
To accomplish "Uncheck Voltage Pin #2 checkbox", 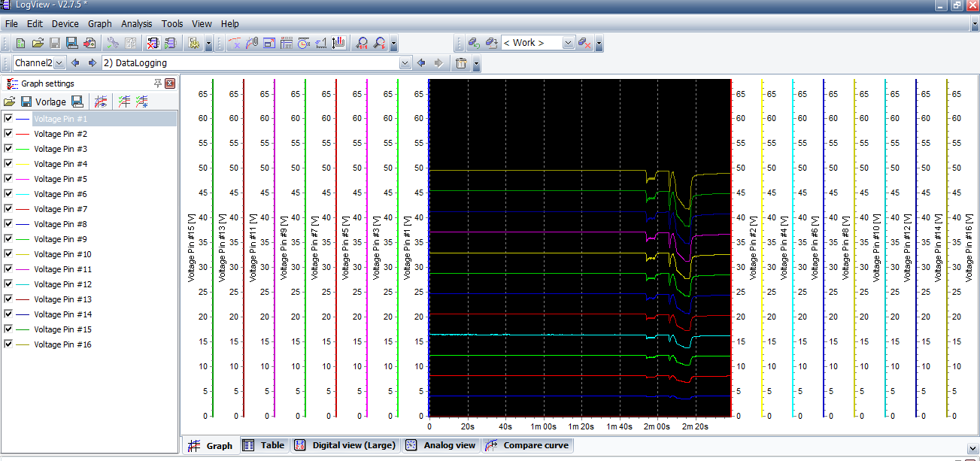I will click(x=8, y=134).
